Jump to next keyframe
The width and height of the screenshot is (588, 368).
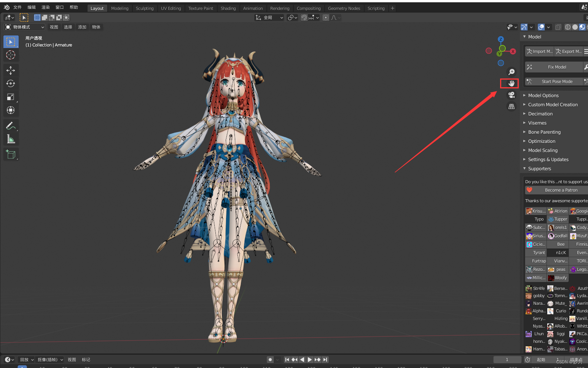pyautogui.click(x=317, y=360)
